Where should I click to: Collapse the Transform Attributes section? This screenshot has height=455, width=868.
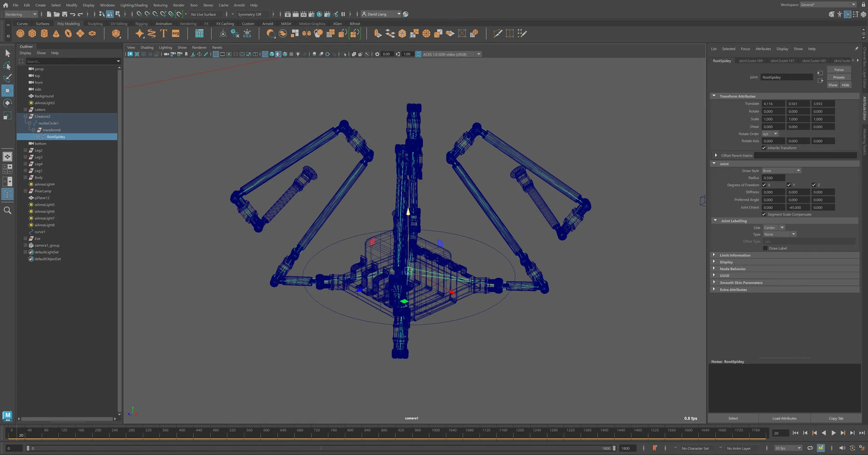pos(784,96)
